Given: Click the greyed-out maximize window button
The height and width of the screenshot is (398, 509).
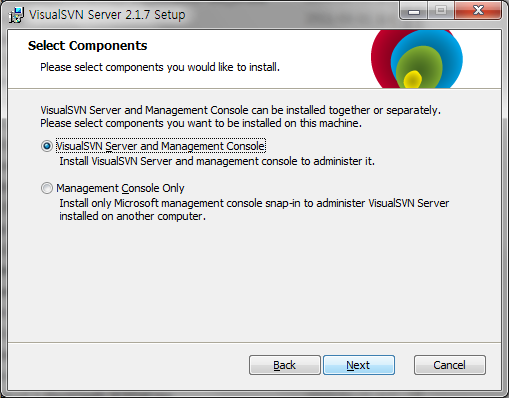Looking at the screenshot, I should 441,11.
